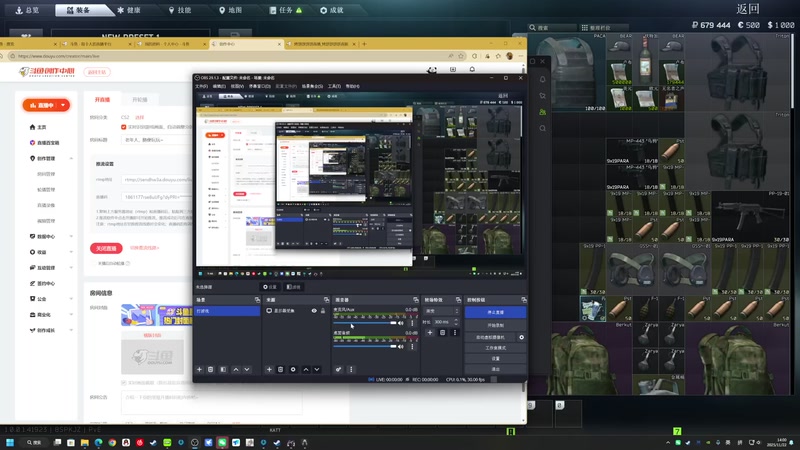Move OBS scene down in list
This screenshot has height=450, width=800.
coord(247,369)
